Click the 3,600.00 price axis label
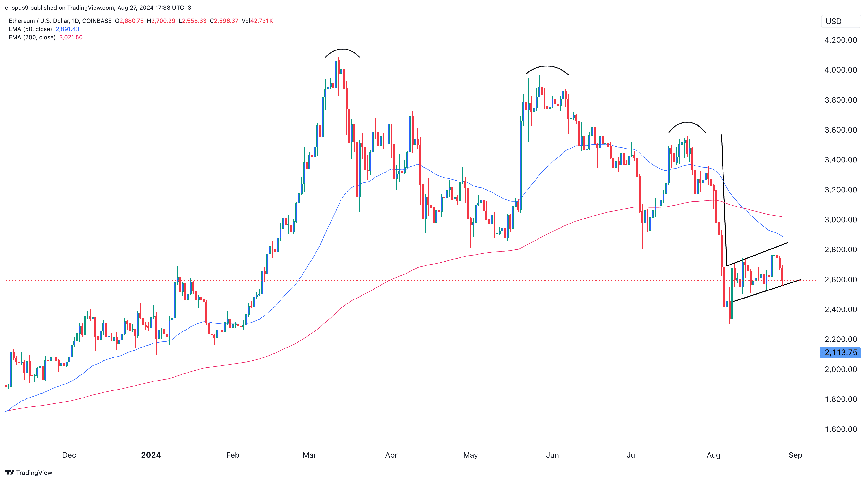 point(841,130)
